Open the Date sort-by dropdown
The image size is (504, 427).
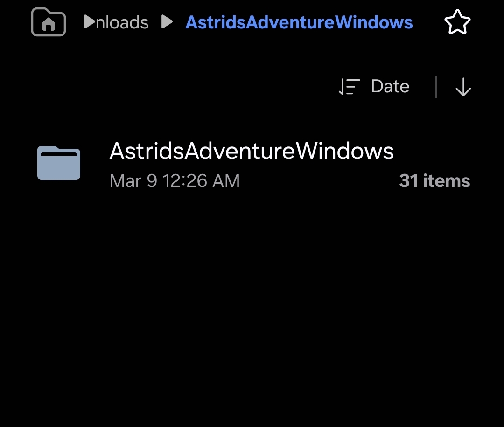[390, 87]
